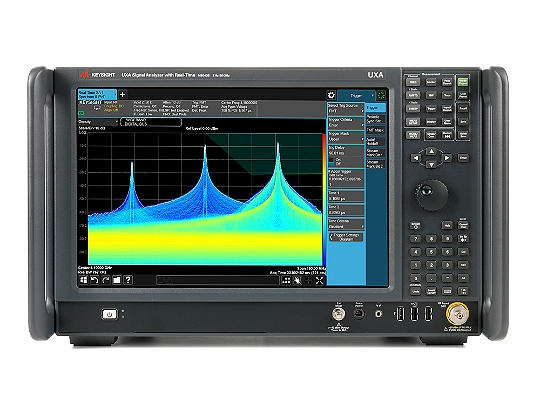Viewport: 540px width, 405px height.
Task: Push the decimal point key on the keypad
Action: point(431,278)
